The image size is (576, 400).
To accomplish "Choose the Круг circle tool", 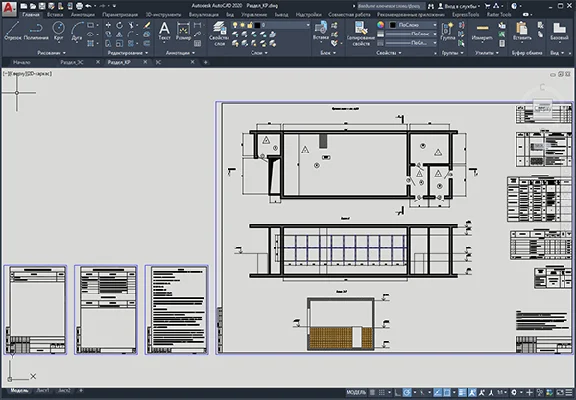I will tap(58, 31).
